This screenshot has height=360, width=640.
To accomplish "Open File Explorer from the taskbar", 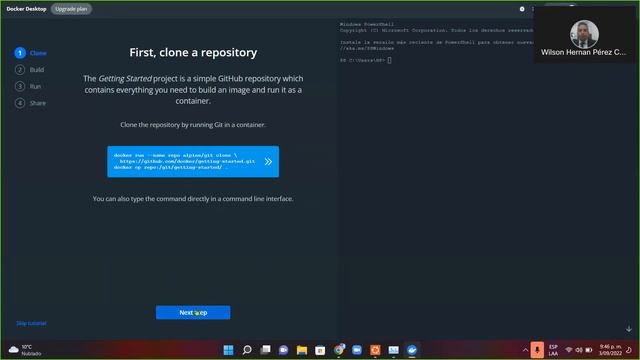I will click(x=302, y=350).
